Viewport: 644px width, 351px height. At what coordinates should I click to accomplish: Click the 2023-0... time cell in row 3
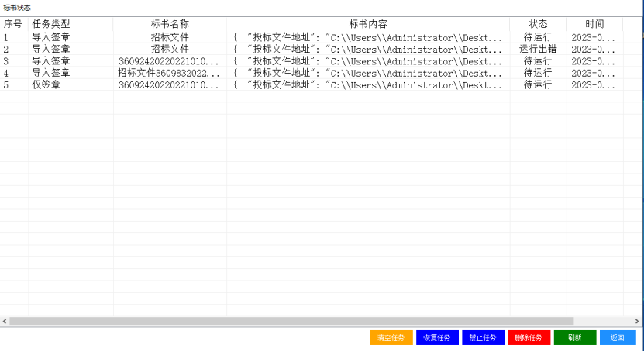click(594, 61)
